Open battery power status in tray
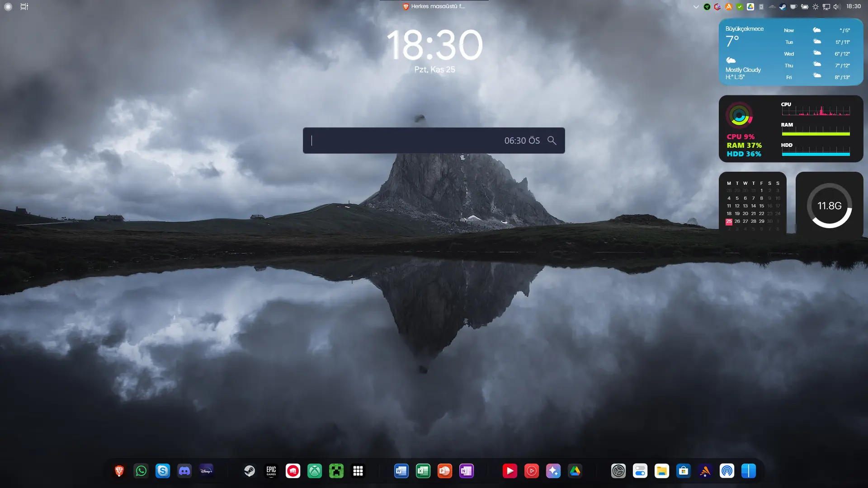 coord(805,7)
